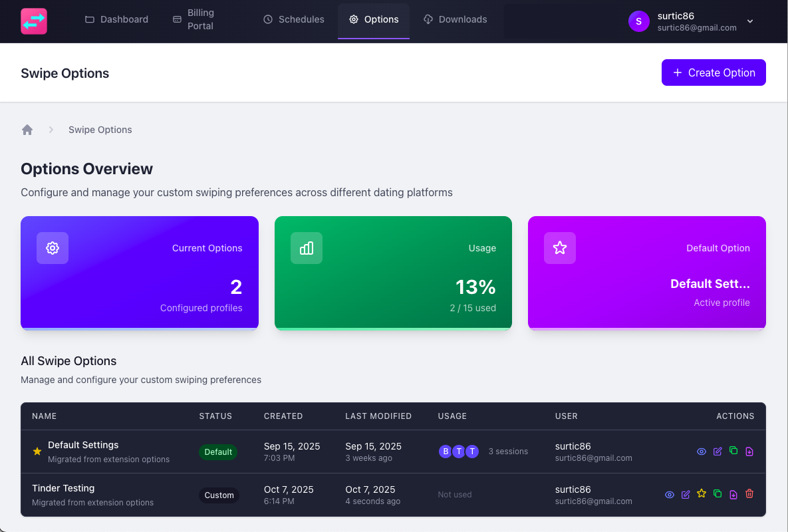
Task: Edit the Default Settings option
Action: (718, 452)
